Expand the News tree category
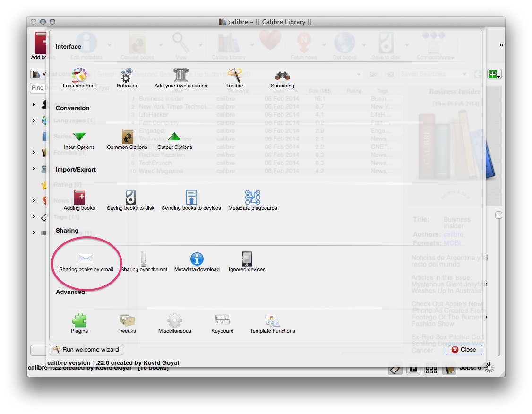Viewport: 532px width, 414px height. click(x=34, y=200)
